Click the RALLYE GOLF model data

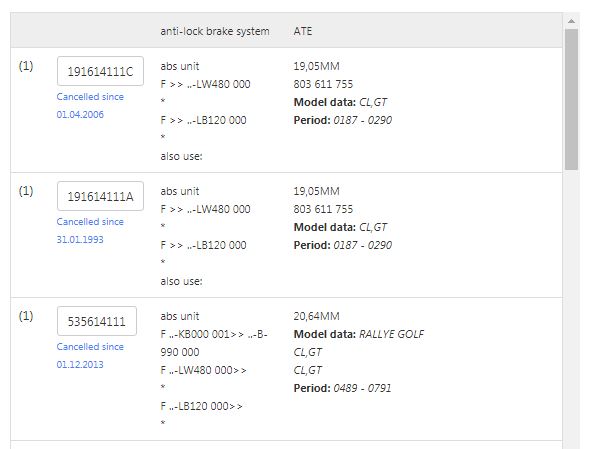(391, 334)
